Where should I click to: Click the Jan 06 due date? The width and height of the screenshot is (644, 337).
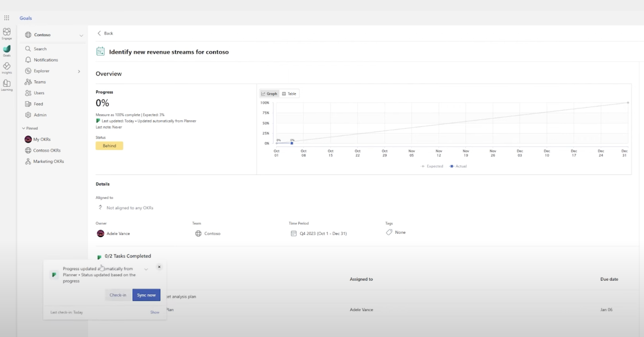coord(606,310)
